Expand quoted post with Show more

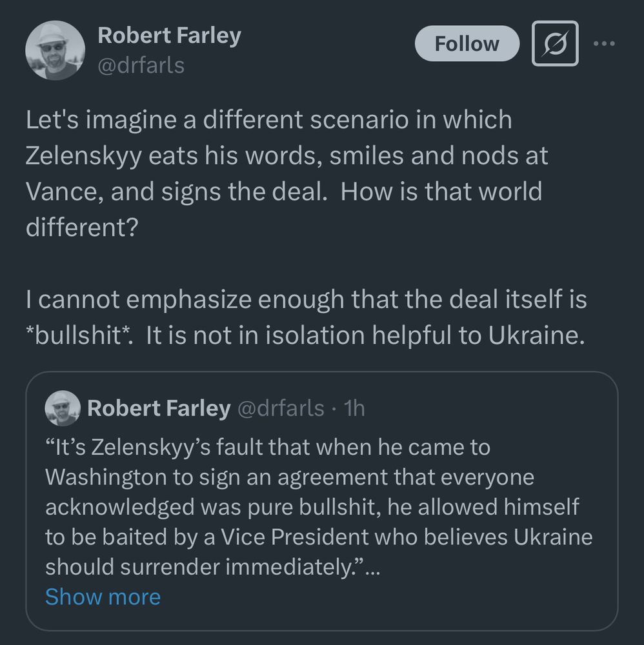(x=103, y=597)
